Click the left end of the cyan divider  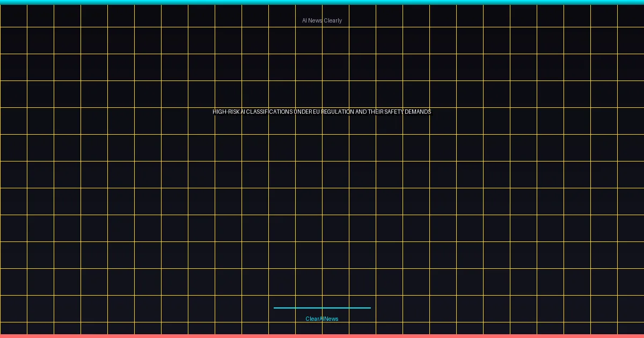[275, 308]
